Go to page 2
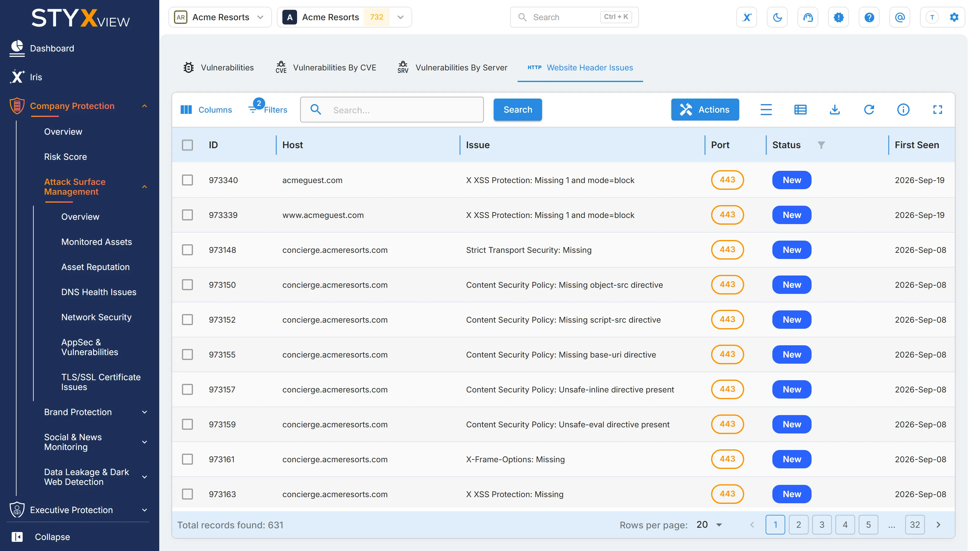The height and width of the screenshot is (551, 980). (x=798, y=525)
